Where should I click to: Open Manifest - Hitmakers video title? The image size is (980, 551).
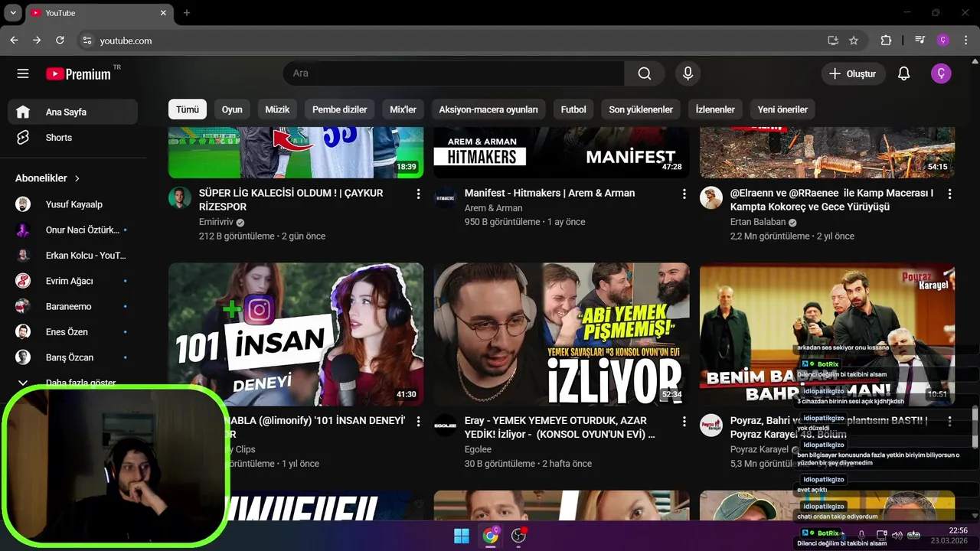pyautogui.click(x=550, y=193)
